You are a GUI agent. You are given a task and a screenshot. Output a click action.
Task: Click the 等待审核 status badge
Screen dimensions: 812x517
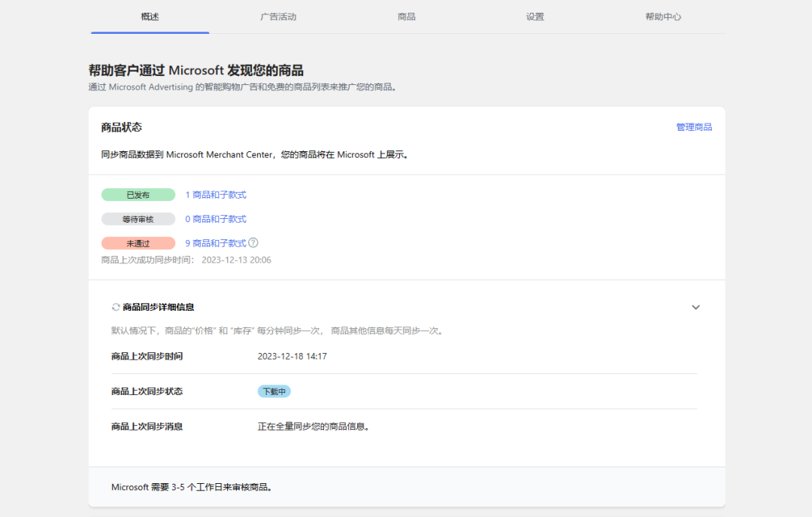pos(138,219)
